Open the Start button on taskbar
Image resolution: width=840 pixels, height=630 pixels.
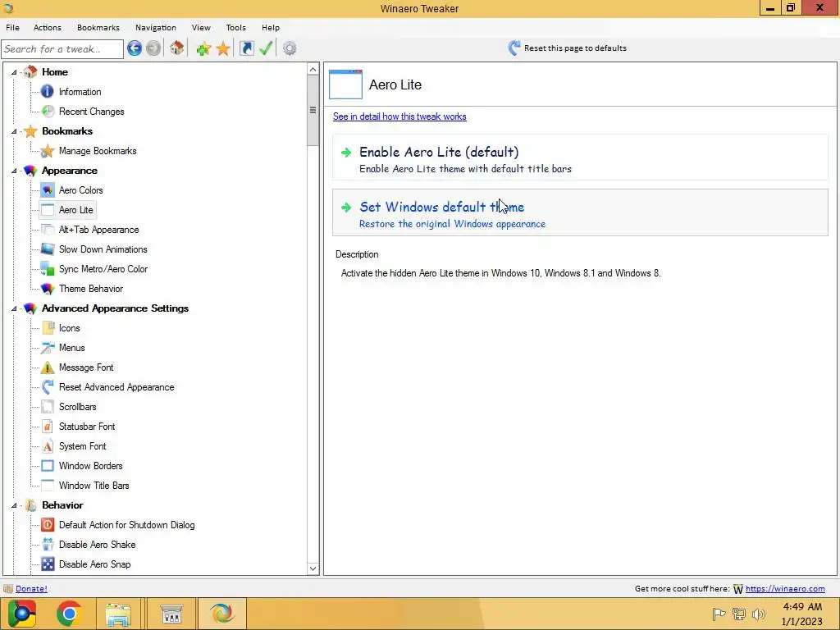21,614
